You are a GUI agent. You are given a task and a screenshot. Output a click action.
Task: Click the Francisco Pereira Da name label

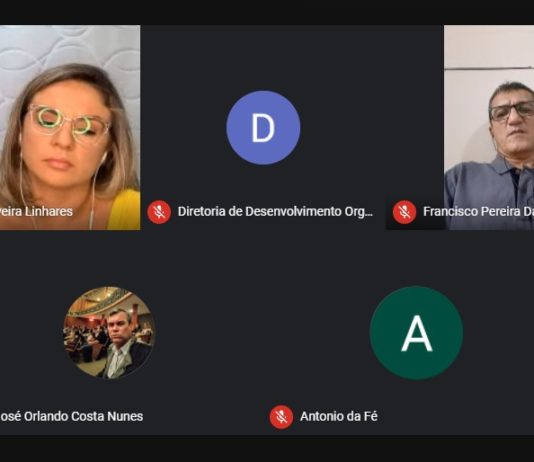478,211
